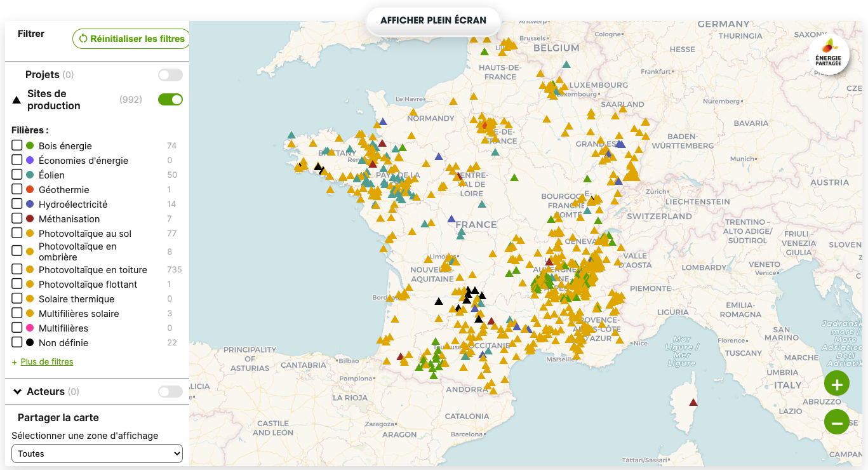Open the Plus de filtres link
Screen dimensions: 868x470
pyautogui.click(x=46, y=362)
